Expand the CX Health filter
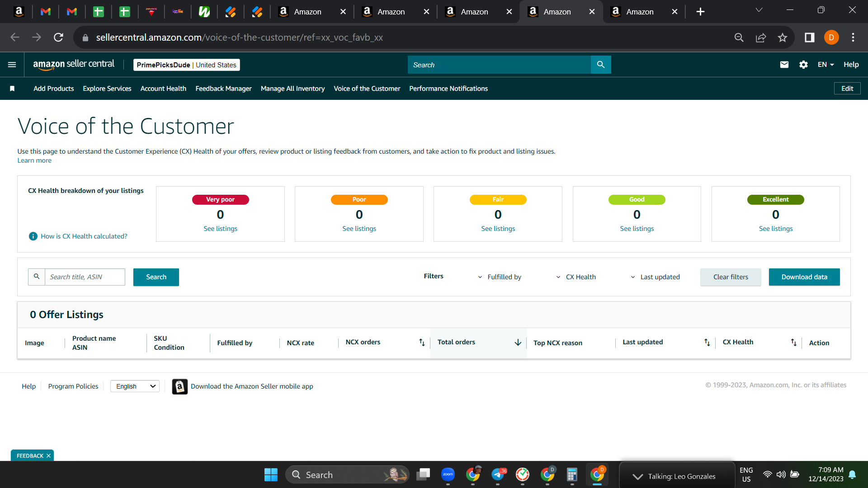The image size is (868, 488). [x=576, y=277]
